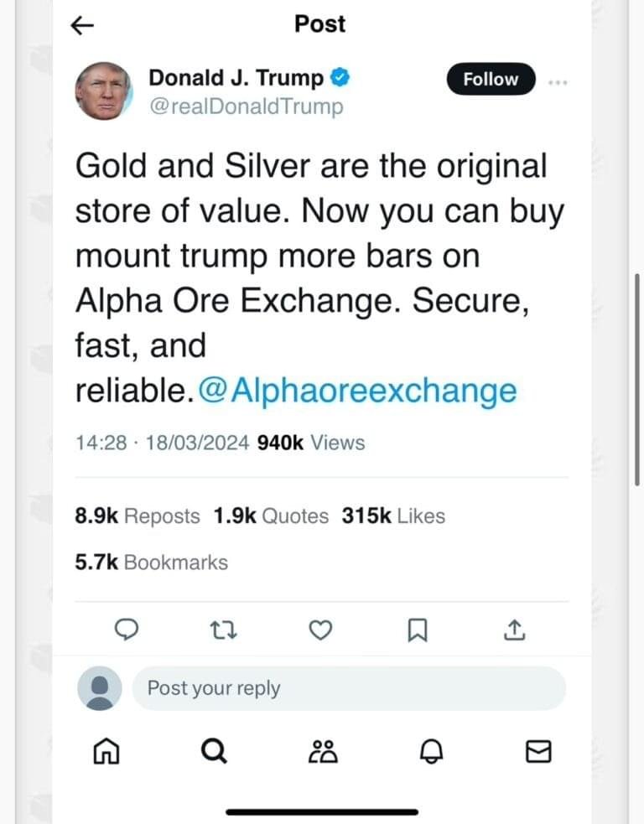Click the Post your reply field
The image size is (644, 824).
[348, 689]
